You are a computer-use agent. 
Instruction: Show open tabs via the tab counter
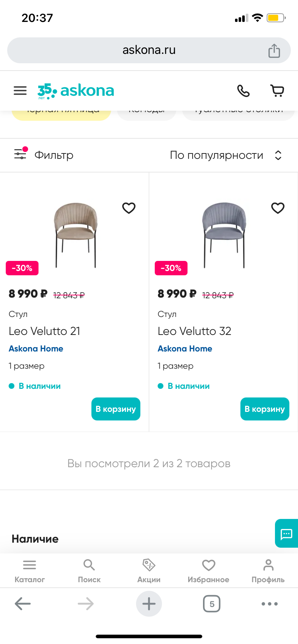[x=212, y=604]
